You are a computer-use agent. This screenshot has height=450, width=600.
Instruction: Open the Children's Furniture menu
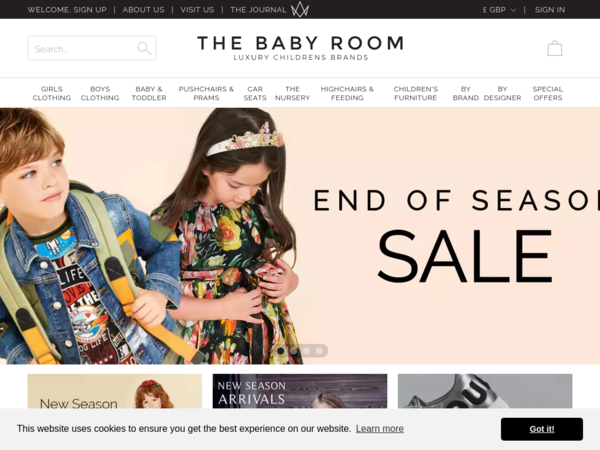click(x=416, y=93)
